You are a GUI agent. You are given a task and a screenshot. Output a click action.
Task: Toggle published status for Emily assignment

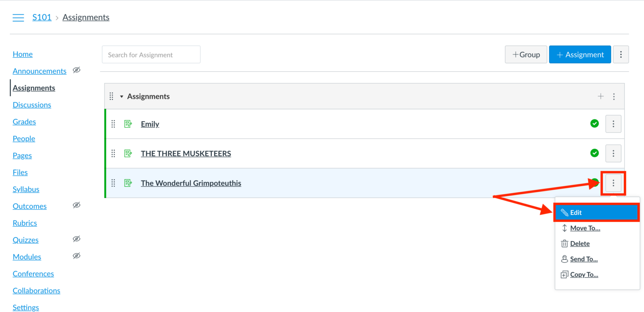coord(594,124)
